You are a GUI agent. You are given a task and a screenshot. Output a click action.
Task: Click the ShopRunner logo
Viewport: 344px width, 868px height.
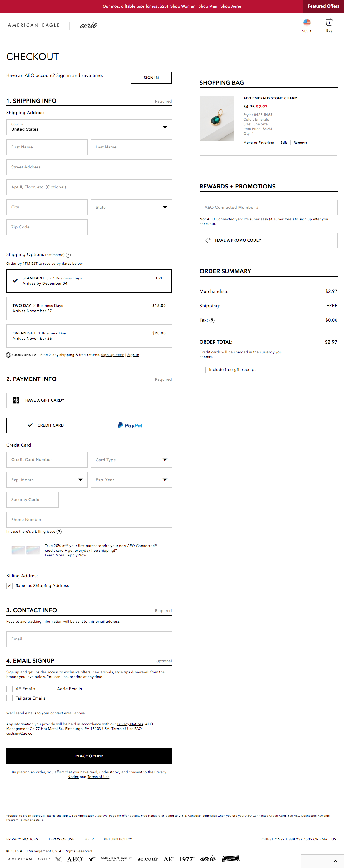[x=21, y=355]
